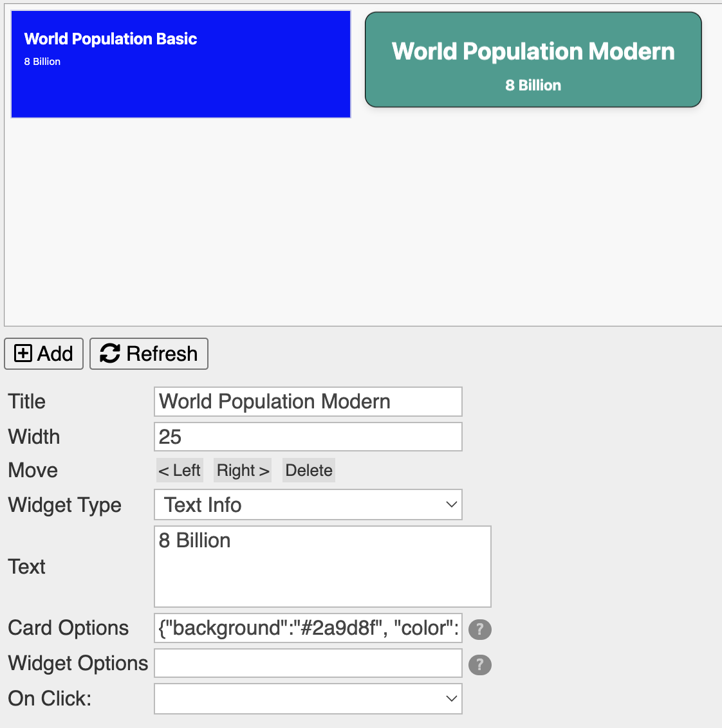The width and height of the screenshot is (722, 728).
Task: Click the Text textarea containing 8 Billion
Action: (x=322, y=567)
